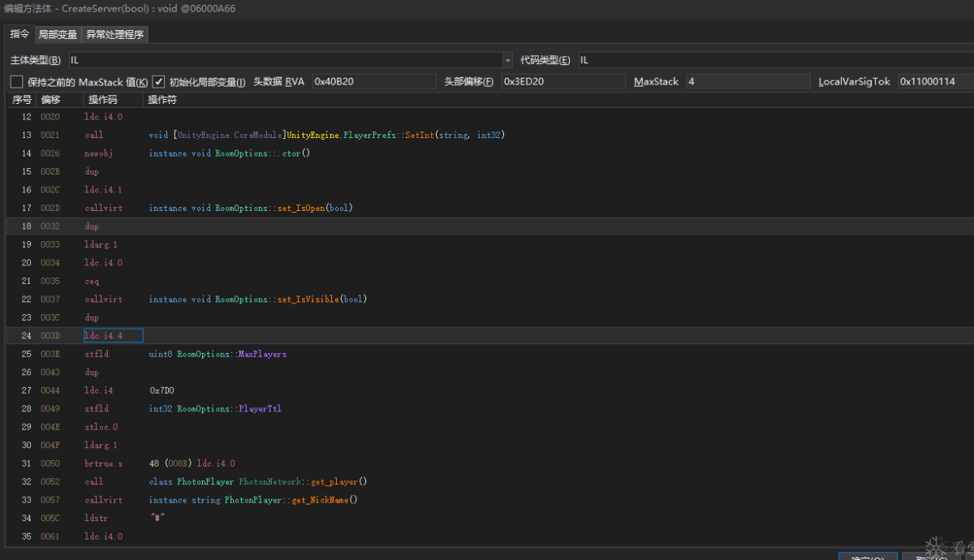Click the MaxPlayers field operand
Screen dimensions: 974x560
262,354
